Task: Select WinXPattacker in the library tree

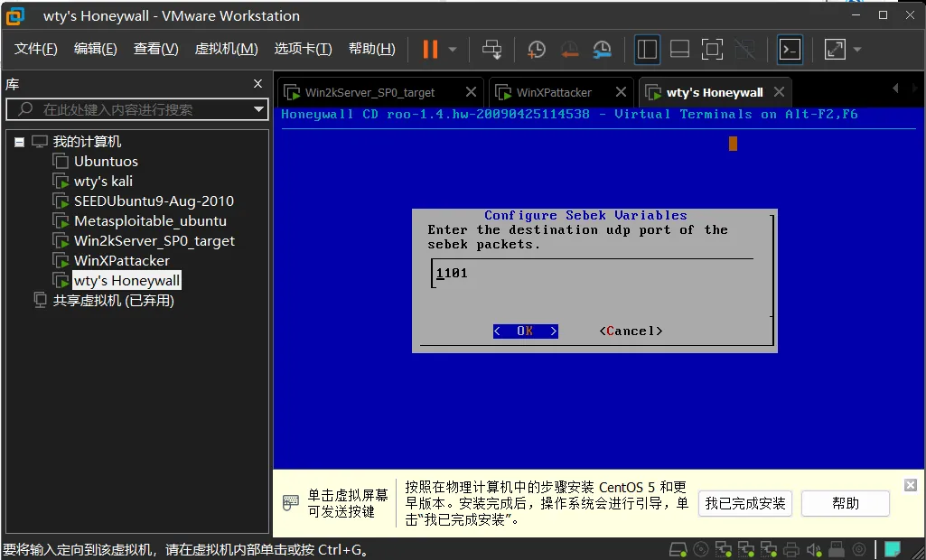Action: point(122,260)
